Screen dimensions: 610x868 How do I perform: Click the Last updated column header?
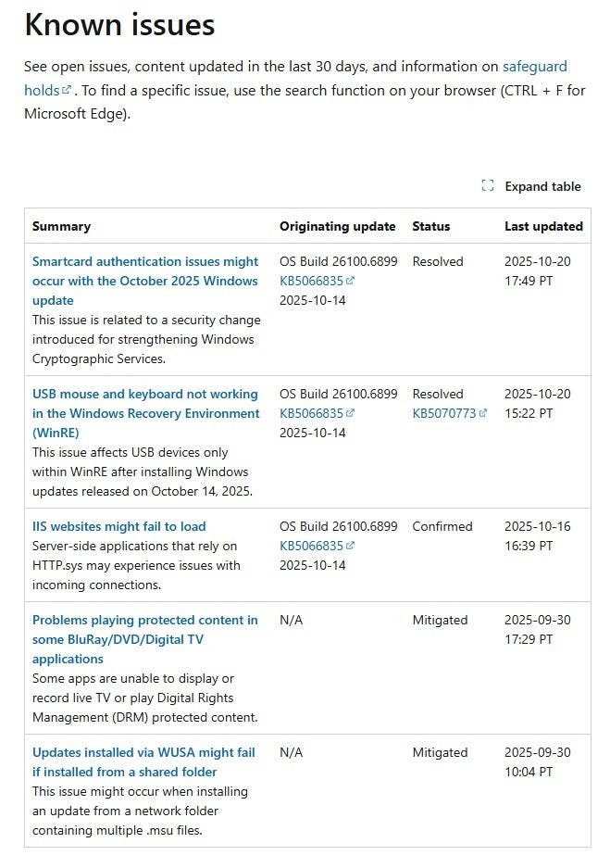pyautogui.click(x=543, y=226)
